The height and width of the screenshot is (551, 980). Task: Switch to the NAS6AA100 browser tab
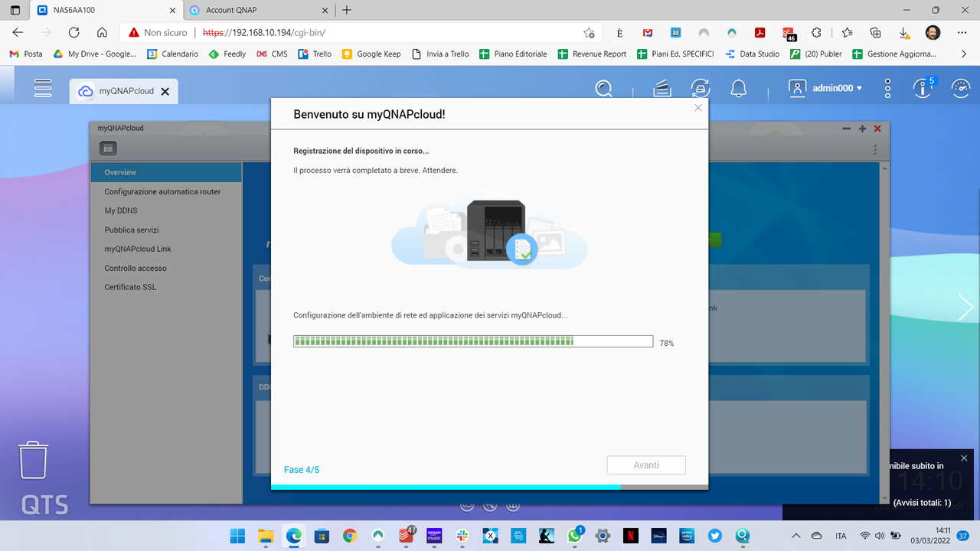coord(105,11)
